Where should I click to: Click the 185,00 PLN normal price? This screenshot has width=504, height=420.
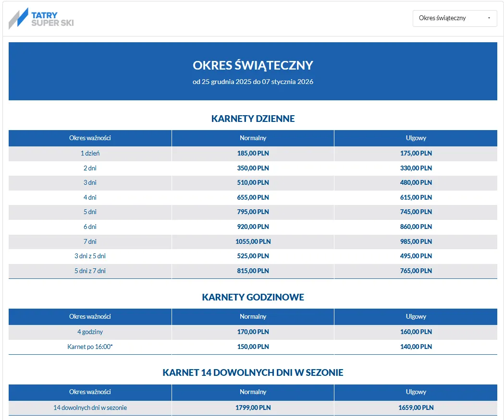(x=253, y=154)
